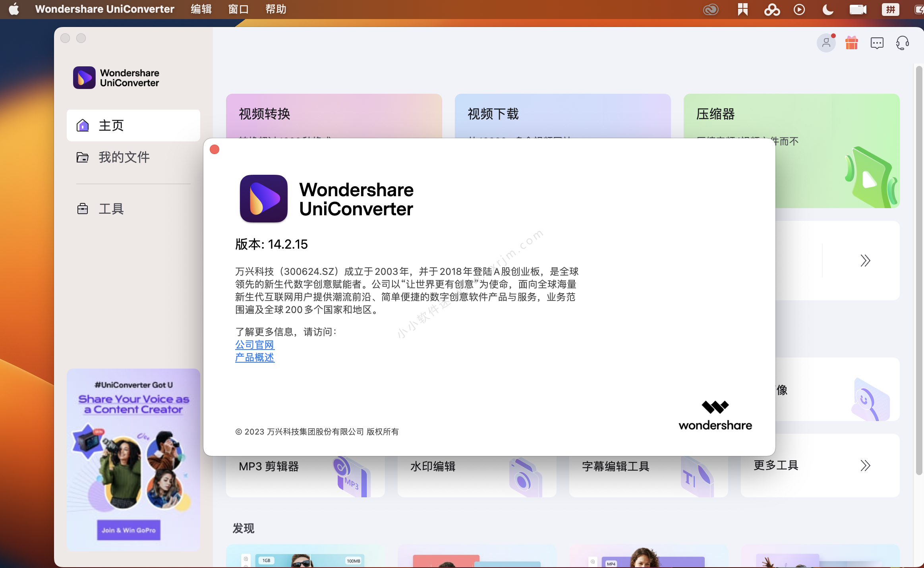Click the three-circles icon in menu bar
The width and height of the screenshot is (924, 568).
(772, 9)
